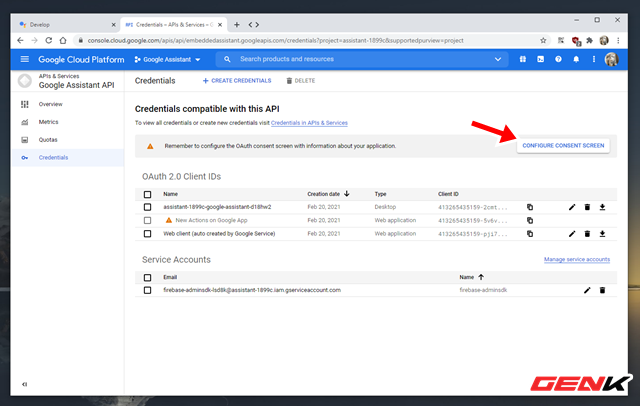Sort by Creation date arrow

[347, 194]
